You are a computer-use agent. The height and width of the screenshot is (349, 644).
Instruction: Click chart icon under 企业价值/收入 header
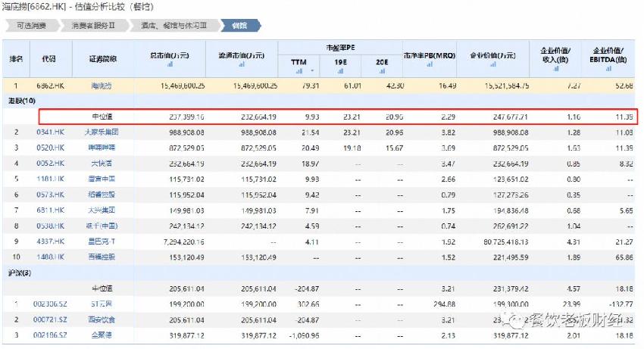pyautogui.click(x=555, y=69)
